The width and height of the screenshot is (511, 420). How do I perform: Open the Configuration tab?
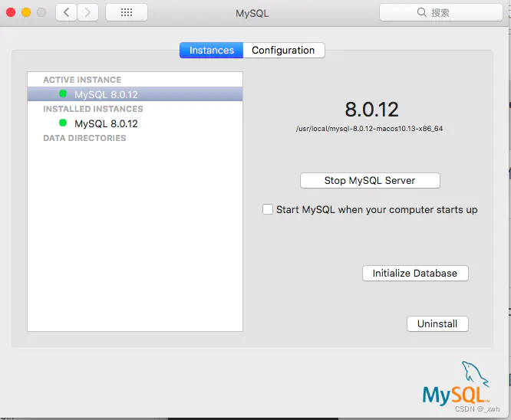[284, 50]
